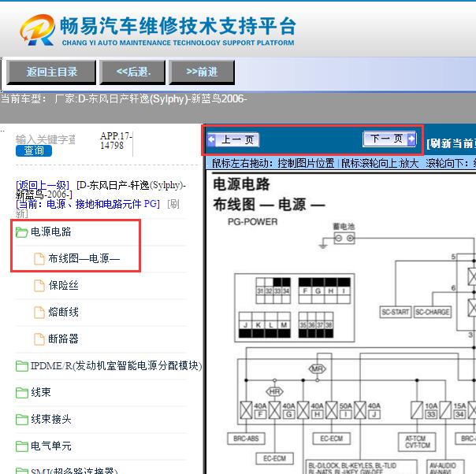Screen dimensions: 476x474
Task: Click the 蓄电池 battery symbol
Action: (x=344, y=238)
